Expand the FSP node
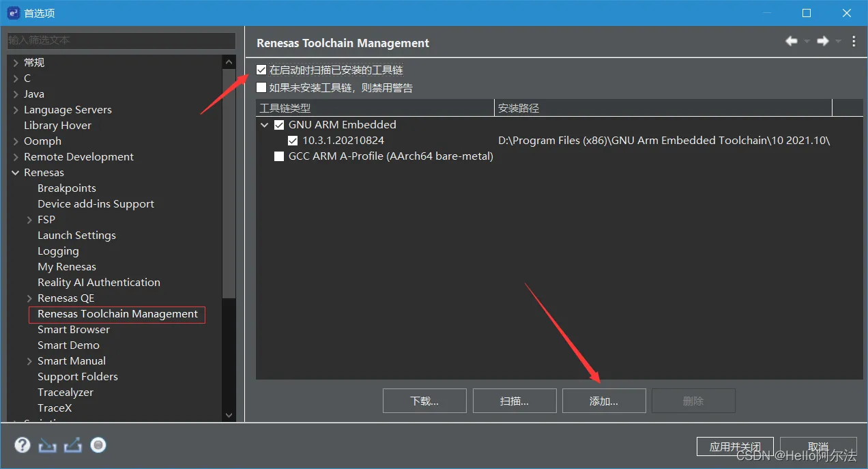Viewport: 868px width, 469px height. point(29,220)
